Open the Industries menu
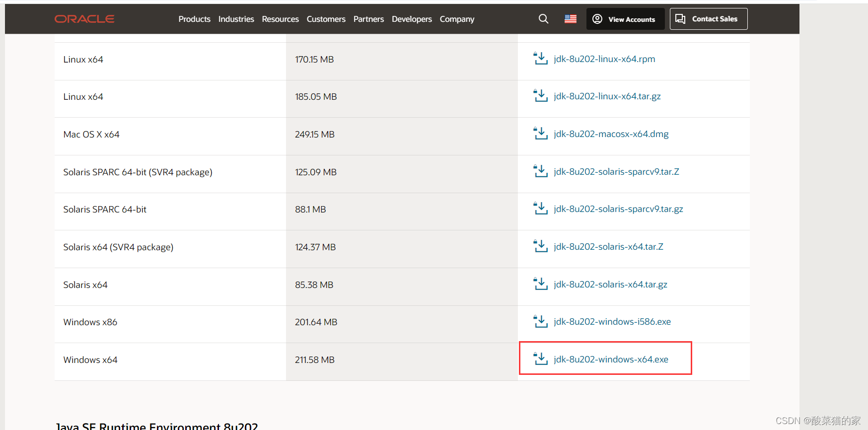 [x=236, y=19]
